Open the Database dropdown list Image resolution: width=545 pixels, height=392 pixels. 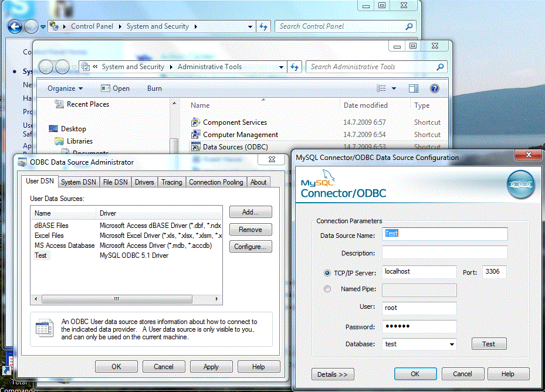pos(451,345)
